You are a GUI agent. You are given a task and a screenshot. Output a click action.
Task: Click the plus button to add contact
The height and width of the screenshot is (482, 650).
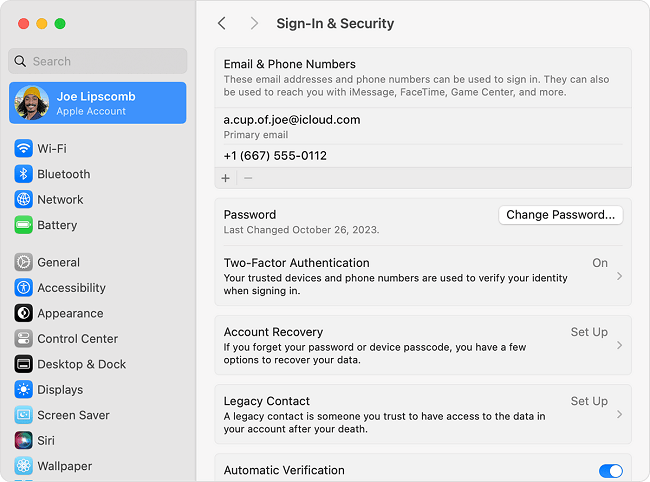coord(226,178)
